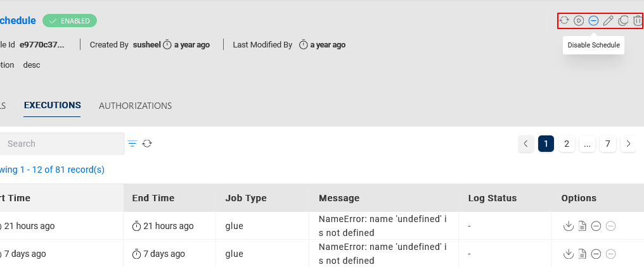This screenshot has width=644, height=267.
Task: Switch to the AUTHORIZATIONS tab
Action: [135, 106]
